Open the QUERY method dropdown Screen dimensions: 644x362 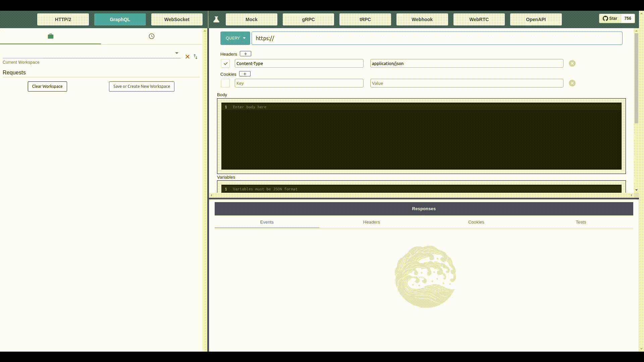(235, 38)
